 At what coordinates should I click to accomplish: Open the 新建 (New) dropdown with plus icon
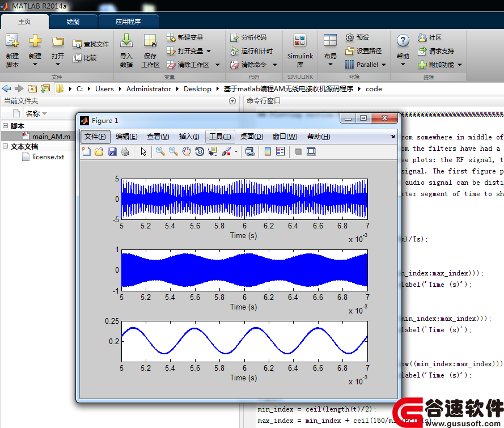tap(35, 51)
